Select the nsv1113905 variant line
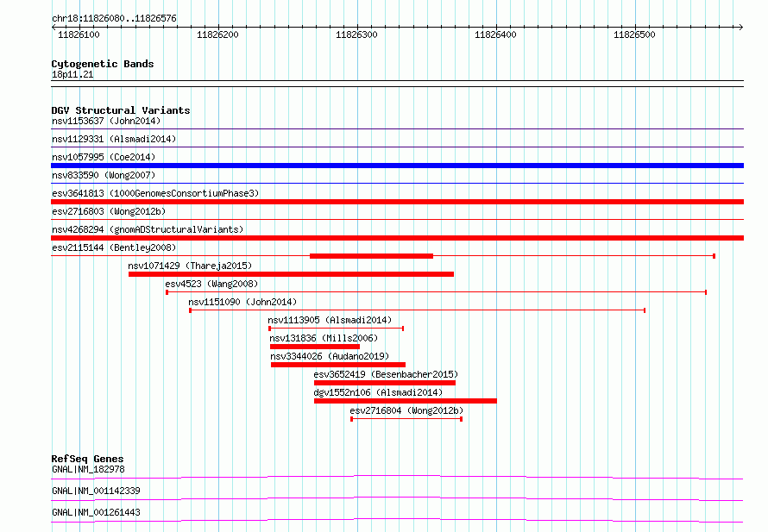Viewport: 768px width, 532px height. pos(336,329)
